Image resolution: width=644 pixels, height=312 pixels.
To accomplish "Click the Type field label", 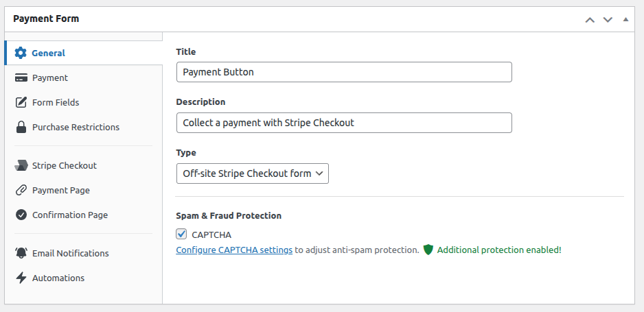I will coord(186,153).
